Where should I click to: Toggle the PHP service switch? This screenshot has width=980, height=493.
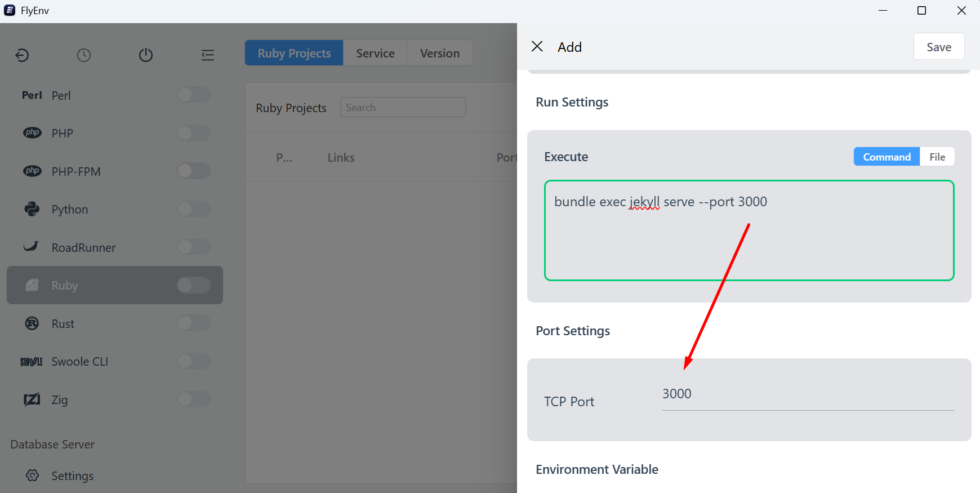pos(194,133)
